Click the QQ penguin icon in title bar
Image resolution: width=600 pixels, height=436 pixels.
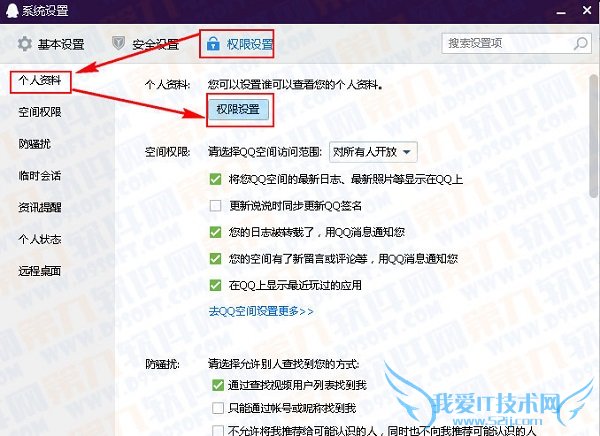11,10
